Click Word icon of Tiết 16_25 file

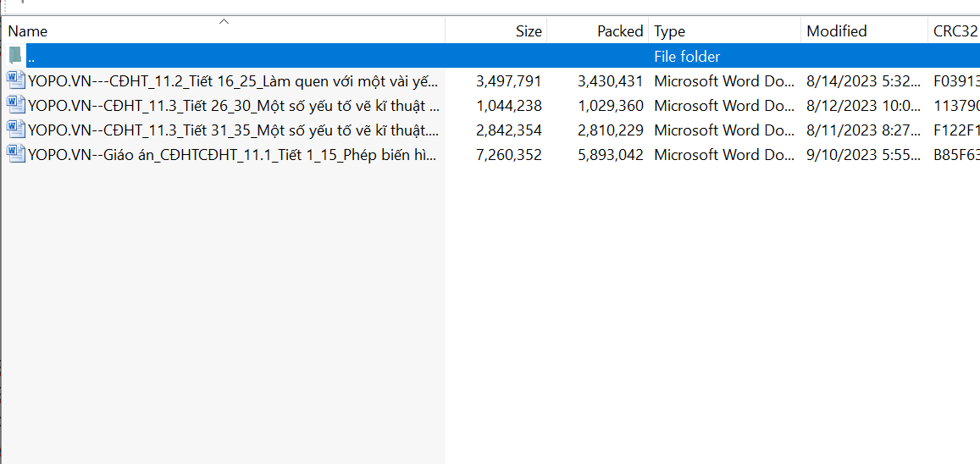[16, 80]
